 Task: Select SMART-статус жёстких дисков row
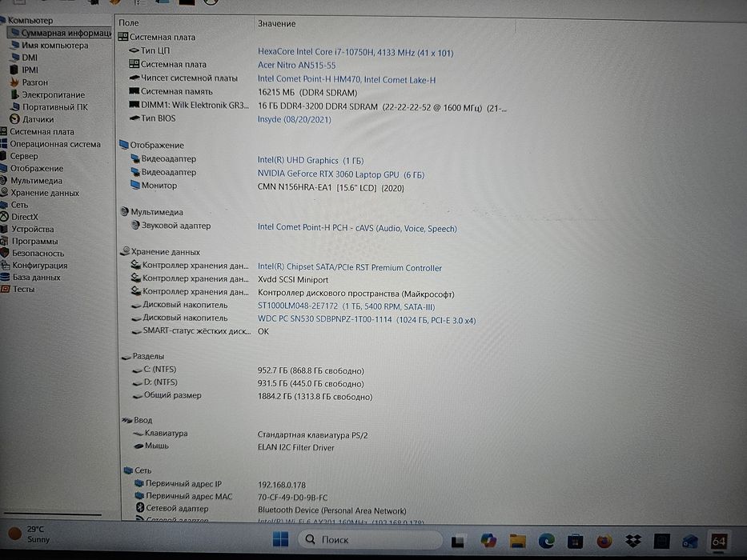[199, 331]
